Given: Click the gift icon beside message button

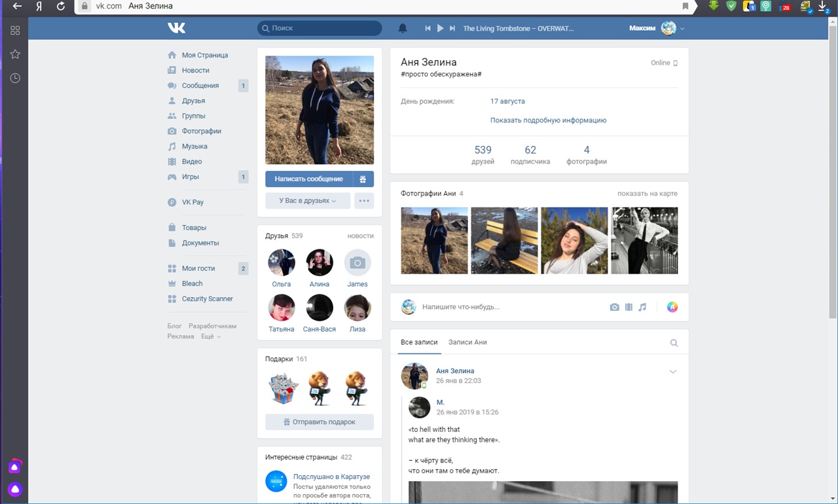Looking at the screenshot, I should (363, 179).
